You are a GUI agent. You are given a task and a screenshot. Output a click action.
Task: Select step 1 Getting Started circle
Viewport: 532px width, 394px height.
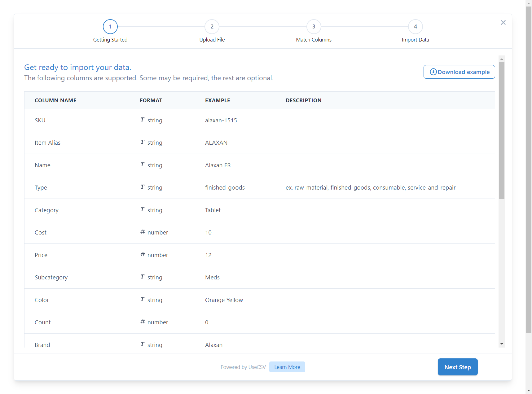click(x=110, y=27)
